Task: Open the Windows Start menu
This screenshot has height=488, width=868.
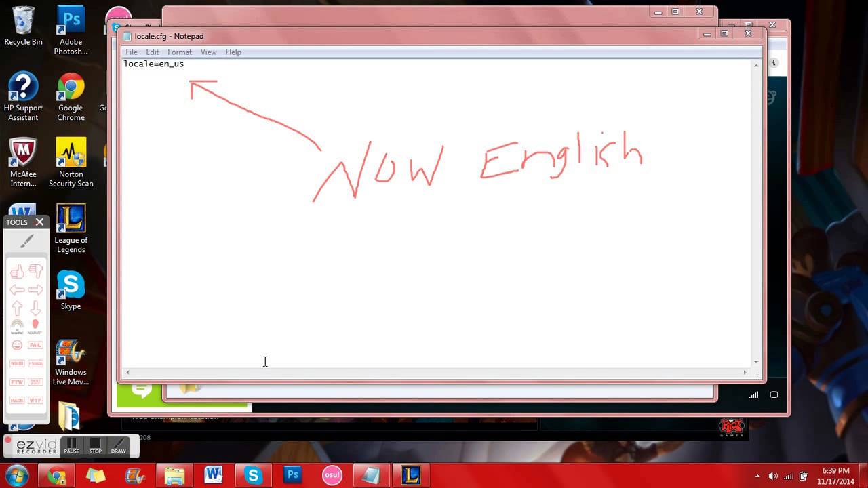Action: [x=16, y=474]
